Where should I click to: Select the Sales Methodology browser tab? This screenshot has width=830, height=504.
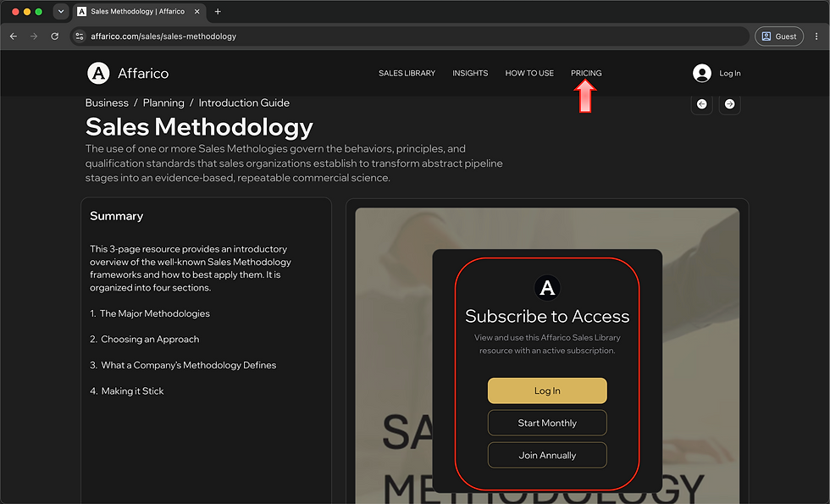tap(139, 12)
